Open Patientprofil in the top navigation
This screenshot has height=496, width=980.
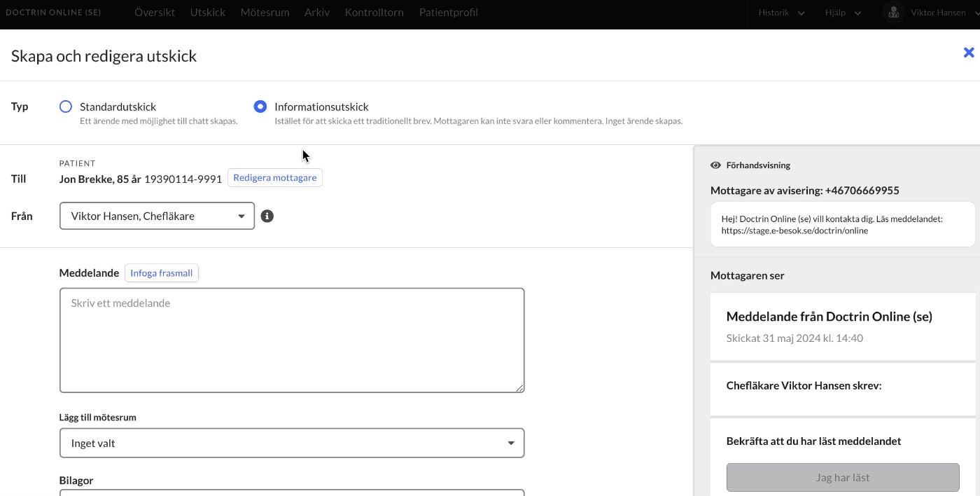449,13
